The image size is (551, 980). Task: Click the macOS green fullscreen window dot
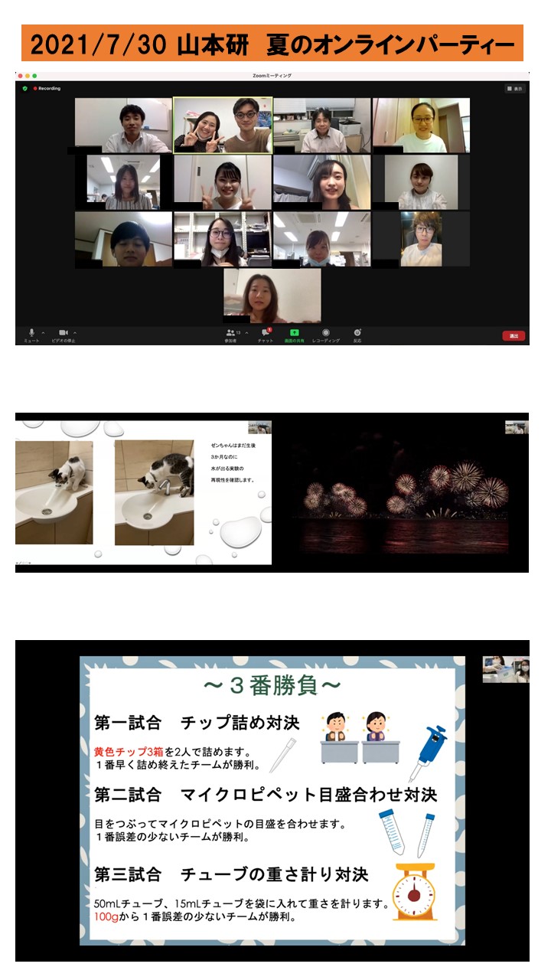pos(34,76)
